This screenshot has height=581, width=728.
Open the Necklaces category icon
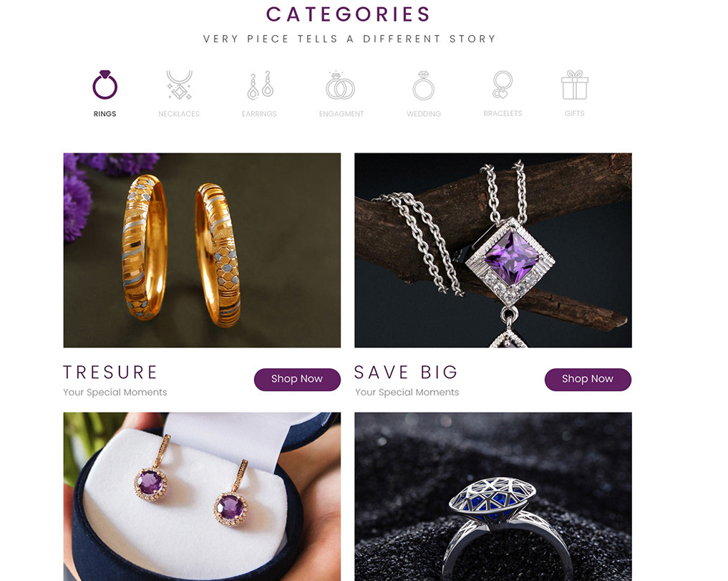pos(179,85)
